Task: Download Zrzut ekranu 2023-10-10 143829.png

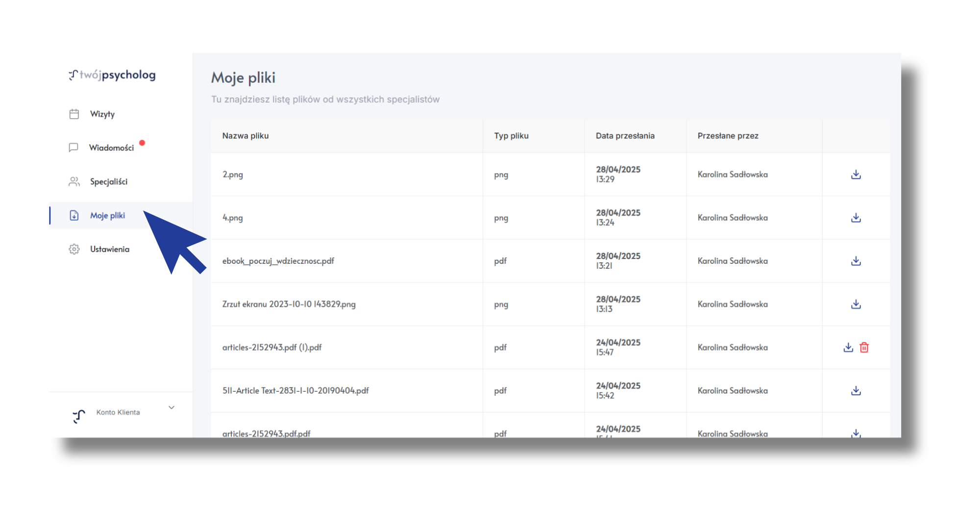Action: tap(856, 304)
